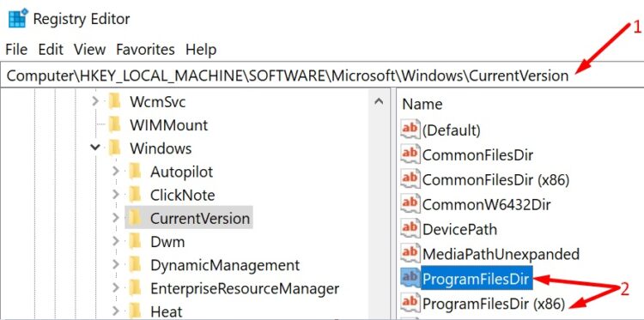
Task: Click the ProgramFilesDir (x86) value icon
Action: click(x=410, y=303)
